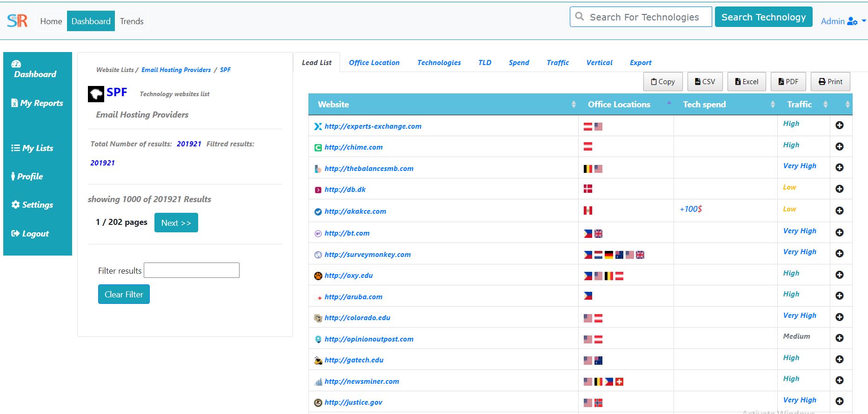This screenshot has height=414, width=868.
Task: Switch to the Office Location tab
Action: coord(374,63)
